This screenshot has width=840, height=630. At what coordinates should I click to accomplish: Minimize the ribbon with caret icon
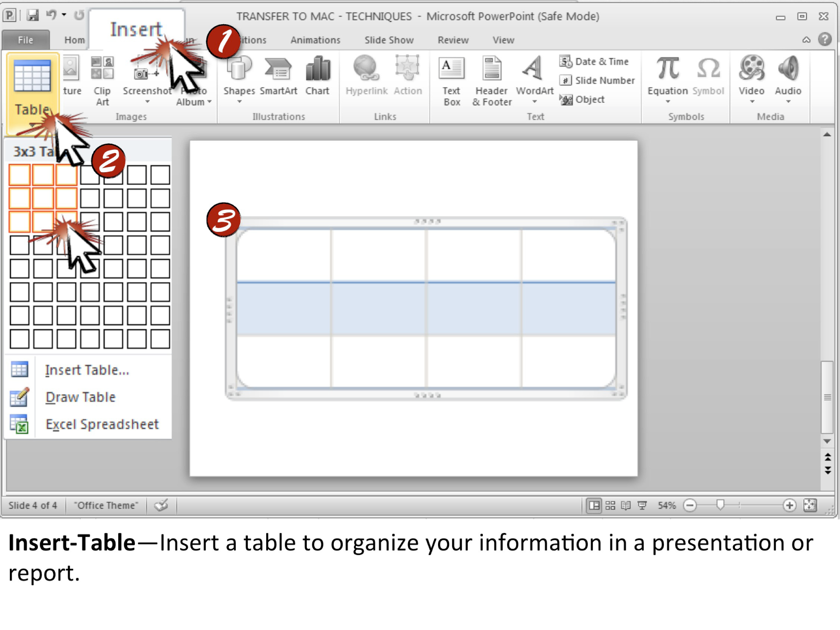click(806, 40)
